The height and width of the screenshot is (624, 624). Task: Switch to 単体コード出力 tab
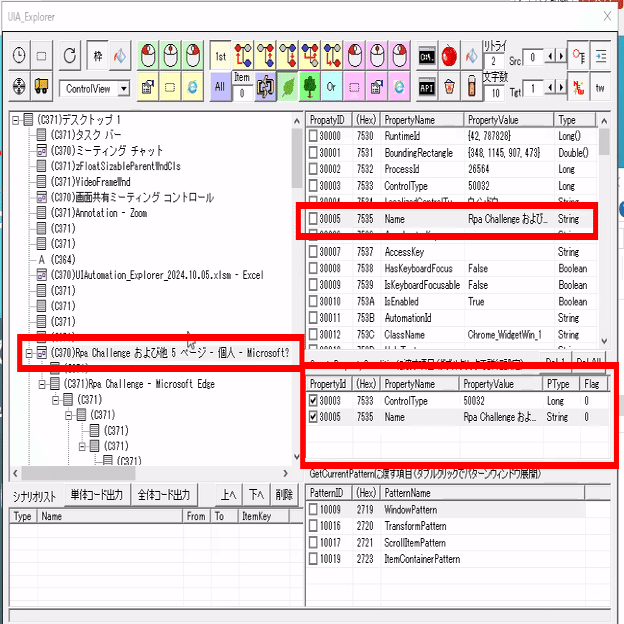(97, 495)
